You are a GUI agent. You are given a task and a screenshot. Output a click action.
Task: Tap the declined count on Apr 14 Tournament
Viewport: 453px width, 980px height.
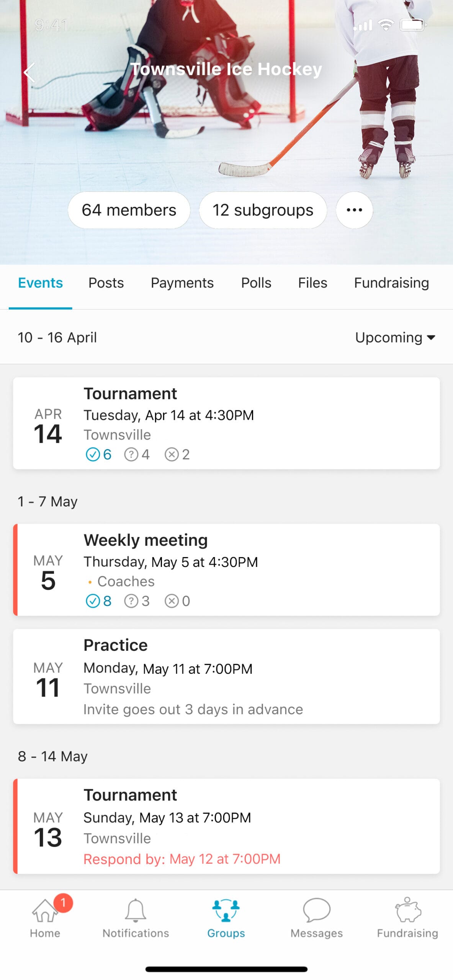click(177, 454)
